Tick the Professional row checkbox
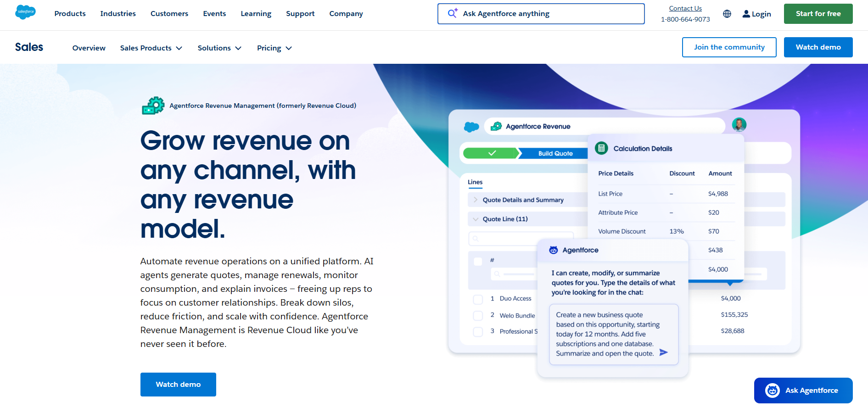Screen dimensions: 868x413 pyautogui.click(x=478, y=332)
